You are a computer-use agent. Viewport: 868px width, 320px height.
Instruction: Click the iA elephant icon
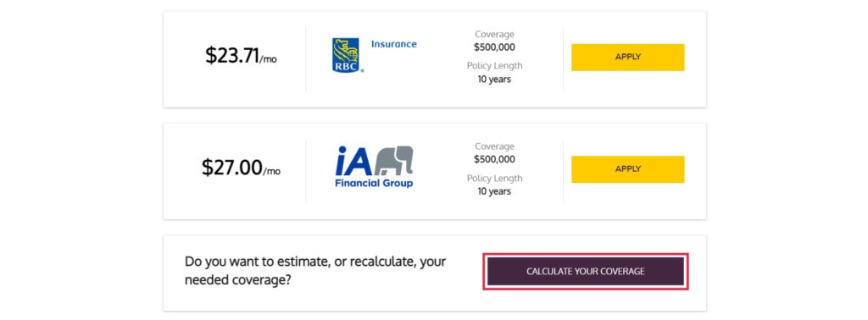(x=393, y=160)
